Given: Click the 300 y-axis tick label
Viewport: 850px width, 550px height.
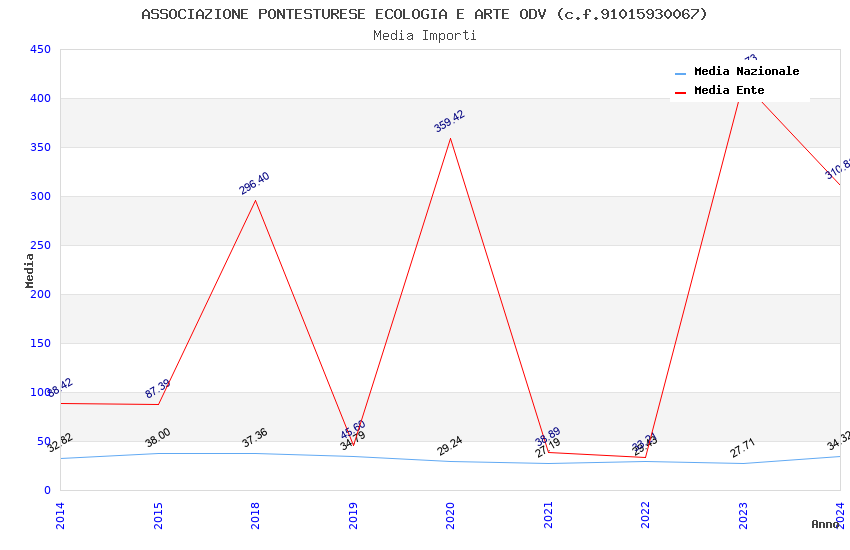Looking at the screenshot, I should point(40,196).
